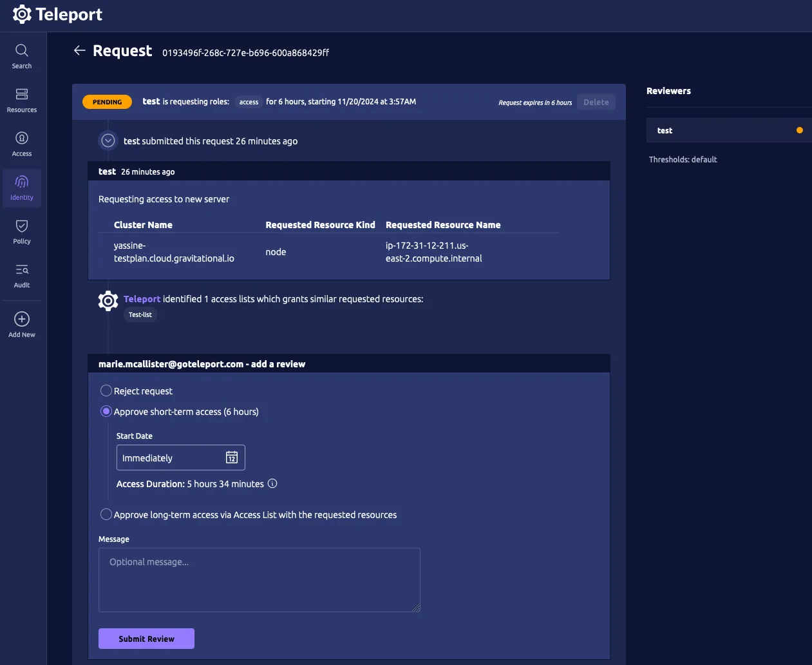Click the Teleport link in identified message
This screenshot has height=665, width=812.
coord(142,299)
